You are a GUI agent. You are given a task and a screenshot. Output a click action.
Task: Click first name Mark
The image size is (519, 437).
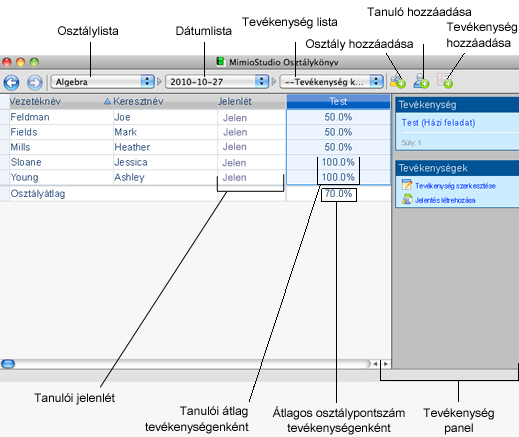(125, 132)
